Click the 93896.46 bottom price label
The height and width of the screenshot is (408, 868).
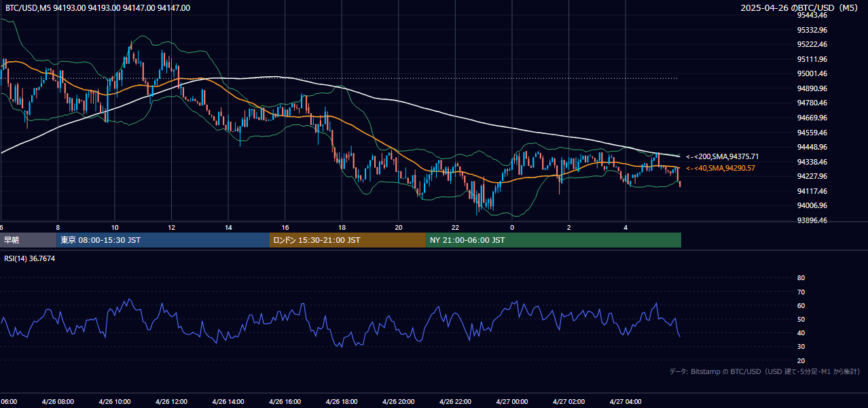coord(812,220)
